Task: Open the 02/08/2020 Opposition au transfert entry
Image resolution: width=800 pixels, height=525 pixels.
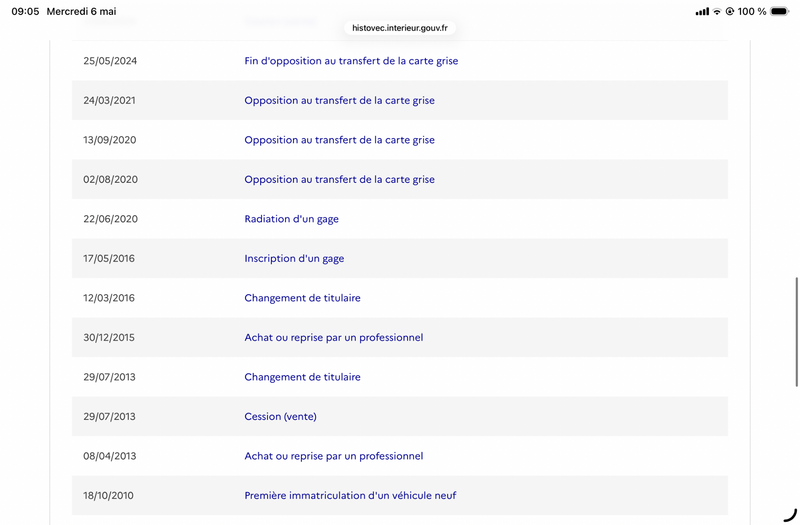Action: 339,180
